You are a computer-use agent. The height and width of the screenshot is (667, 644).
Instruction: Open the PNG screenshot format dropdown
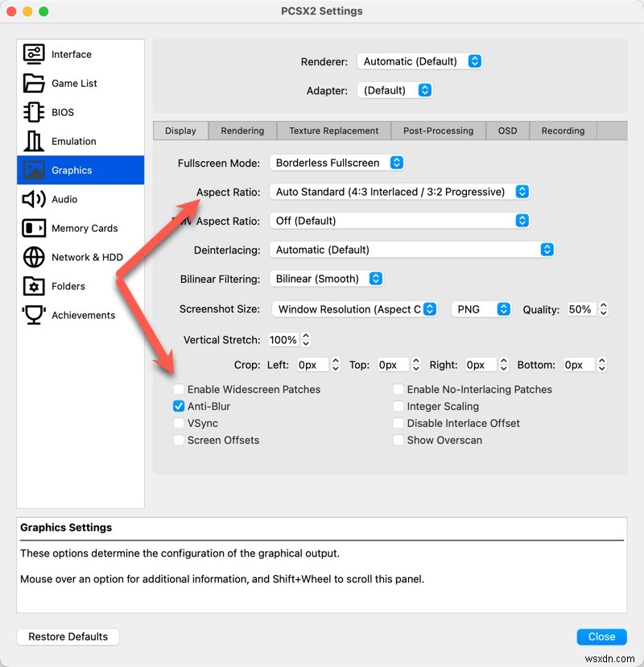coord(481,309)
